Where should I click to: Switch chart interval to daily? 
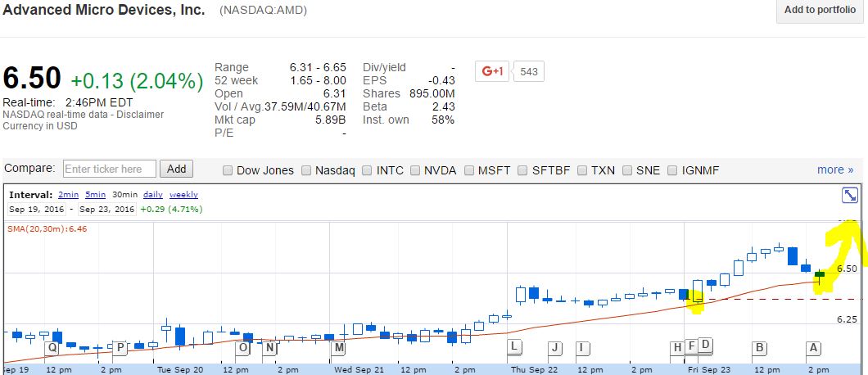point(153,195)
